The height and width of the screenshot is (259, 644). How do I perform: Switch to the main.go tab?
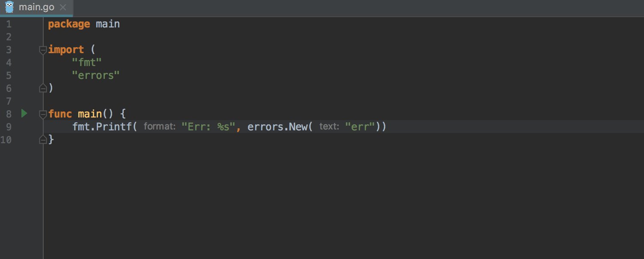pos(36,8)
